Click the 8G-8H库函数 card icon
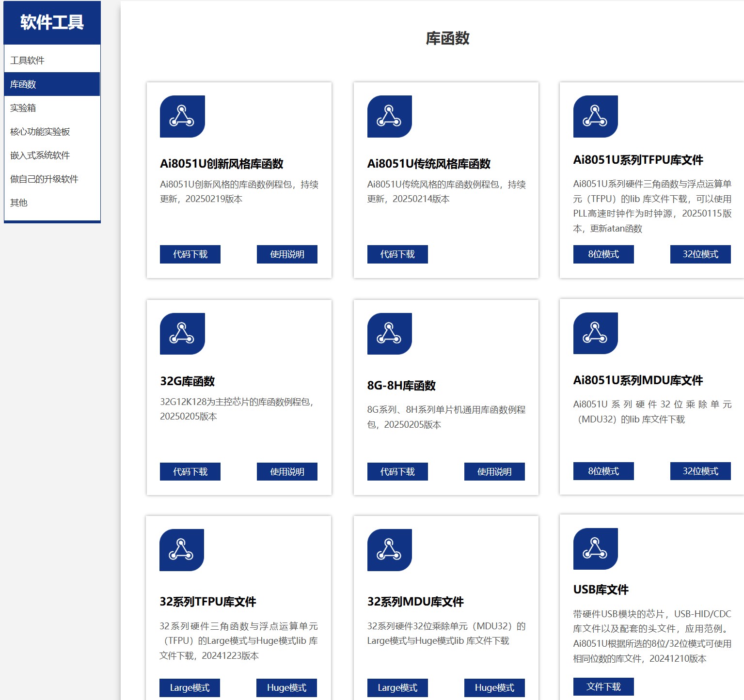 coord(389,334)
